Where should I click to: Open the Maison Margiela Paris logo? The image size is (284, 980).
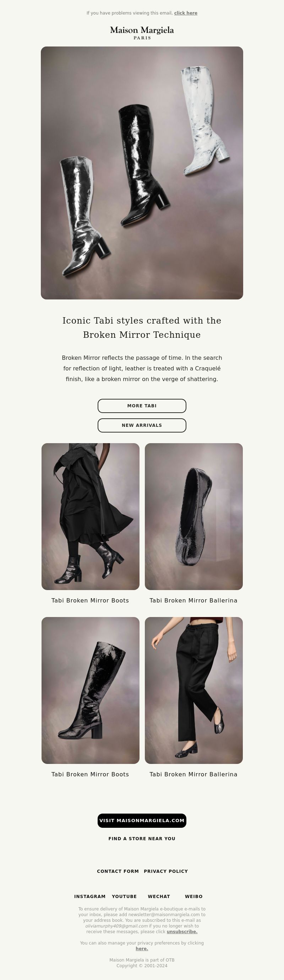[x=142, y=33]
